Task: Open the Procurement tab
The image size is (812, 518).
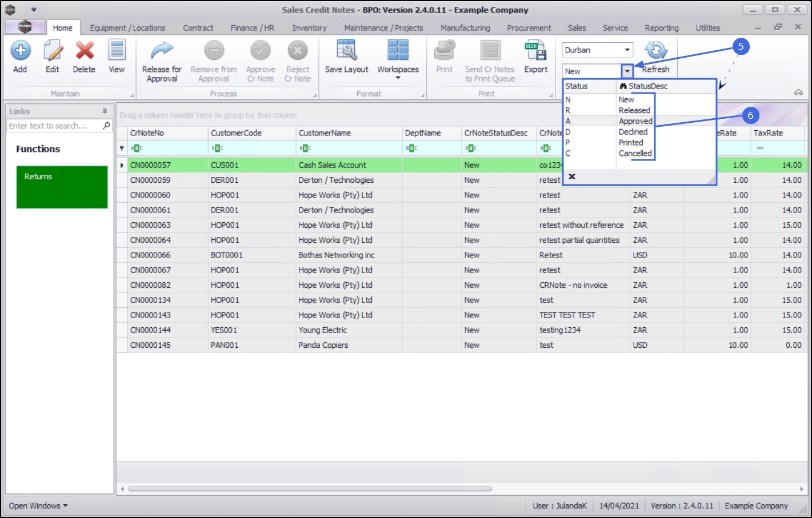Action: [529, 28]
